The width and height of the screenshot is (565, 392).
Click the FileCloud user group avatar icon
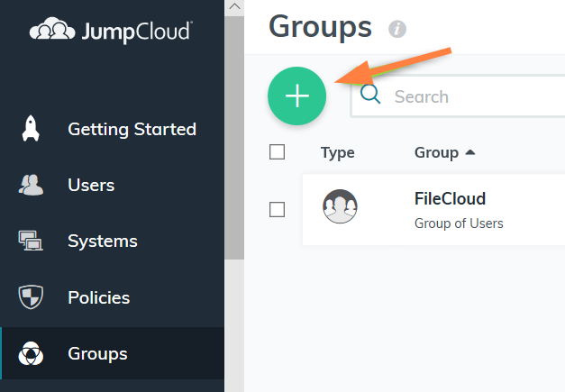340,208
